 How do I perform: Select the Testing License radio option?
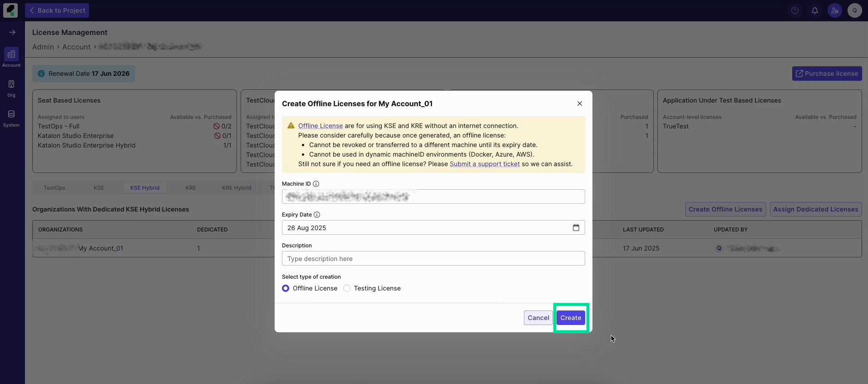347,288
